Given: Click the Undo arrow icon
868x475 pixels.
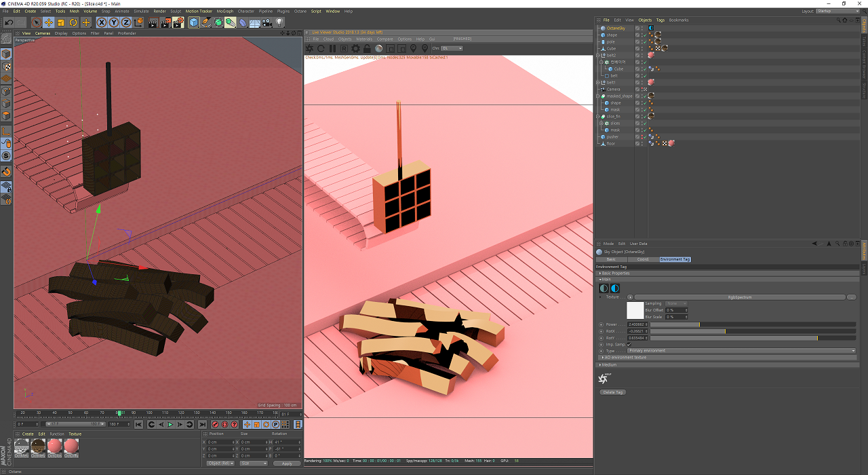Looking at the screenshot, I should (x=9, y=22).
